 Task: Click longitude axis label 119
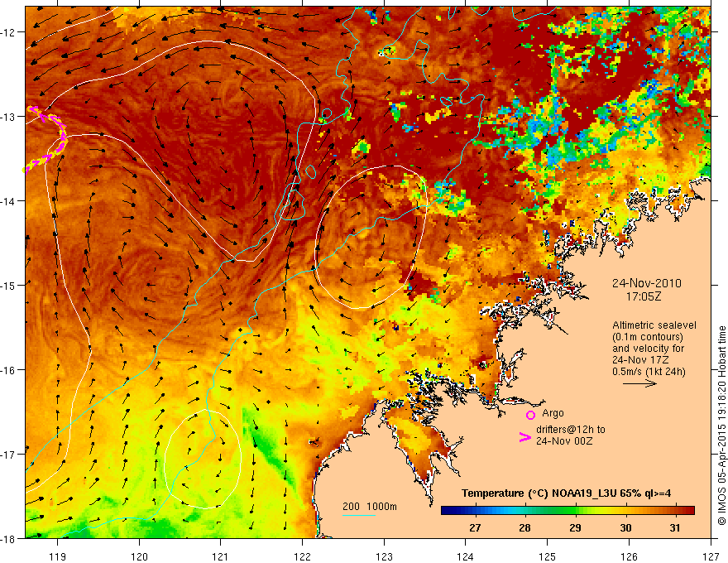click(57, 556)
